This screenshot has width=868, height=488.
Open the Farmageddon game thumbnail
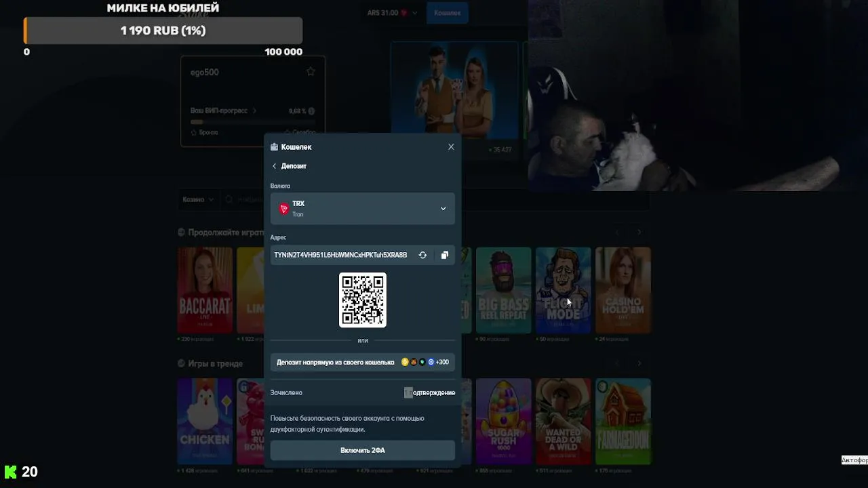623,422
